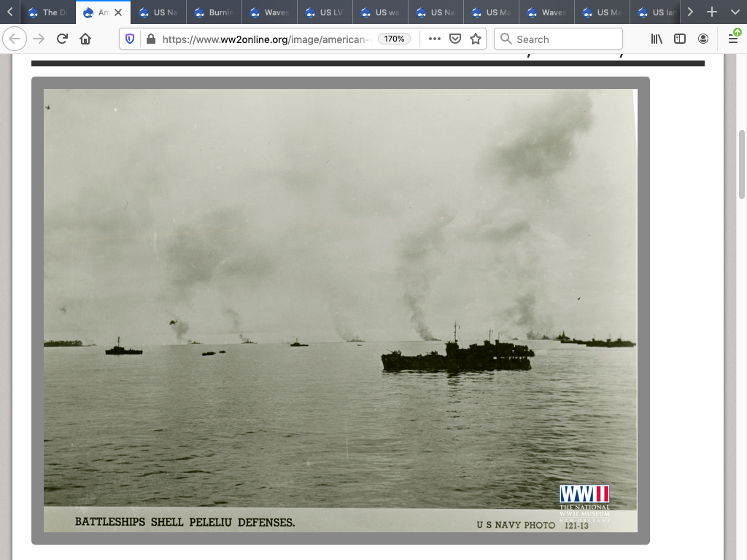This screenshot has width=747, height=560.
Task: Click the vertical page scrollbar
Action: tap(742, 164)
